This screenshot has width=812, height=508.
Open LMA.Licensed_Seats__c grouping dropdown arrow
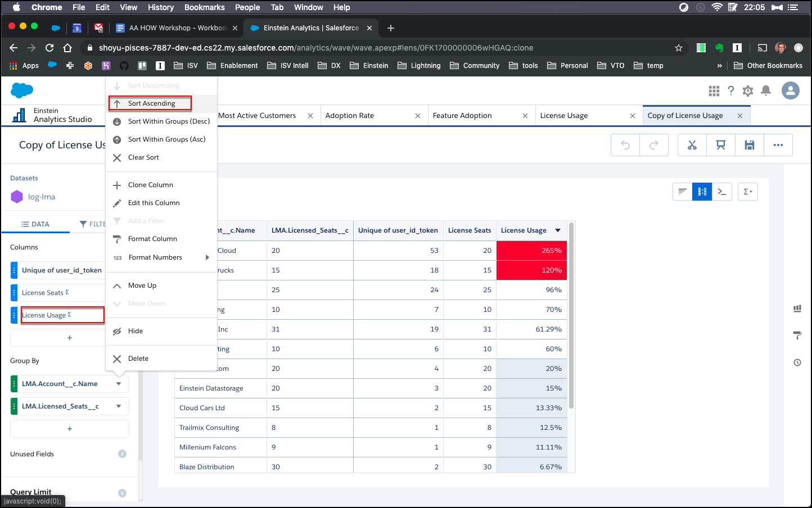pos(119,406)
